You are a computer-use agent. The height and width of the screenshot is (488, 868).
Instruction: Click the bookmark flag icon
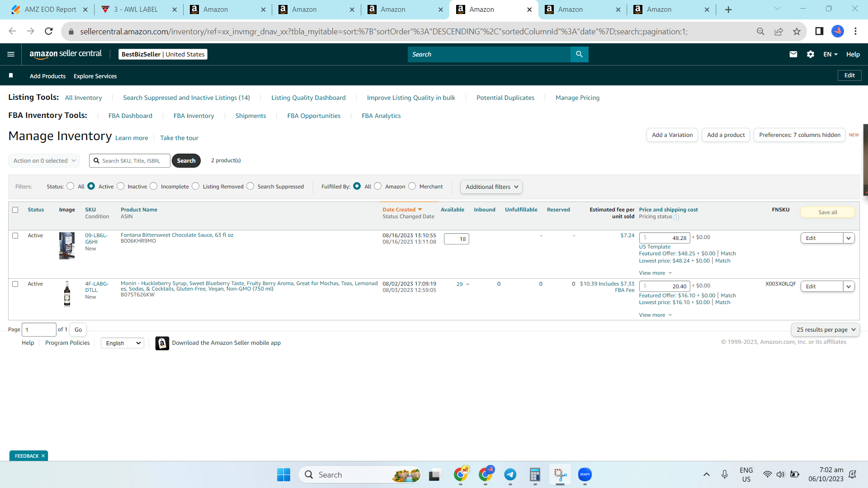(x=11, y=75)
